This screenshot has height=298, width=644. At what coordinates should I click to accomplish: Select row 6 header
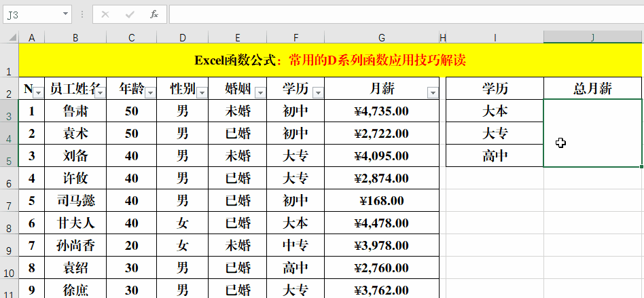pos(9,178)
